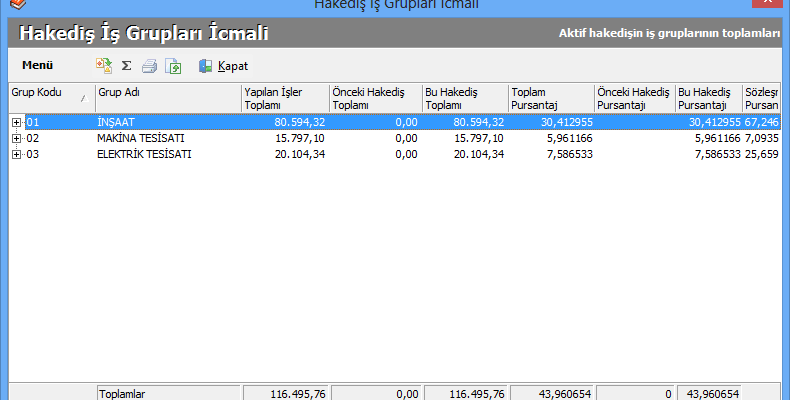790x400 pixels.
Task: Click Önceki Hakediş Toplamı column header
Action: [x=375, y=98]
